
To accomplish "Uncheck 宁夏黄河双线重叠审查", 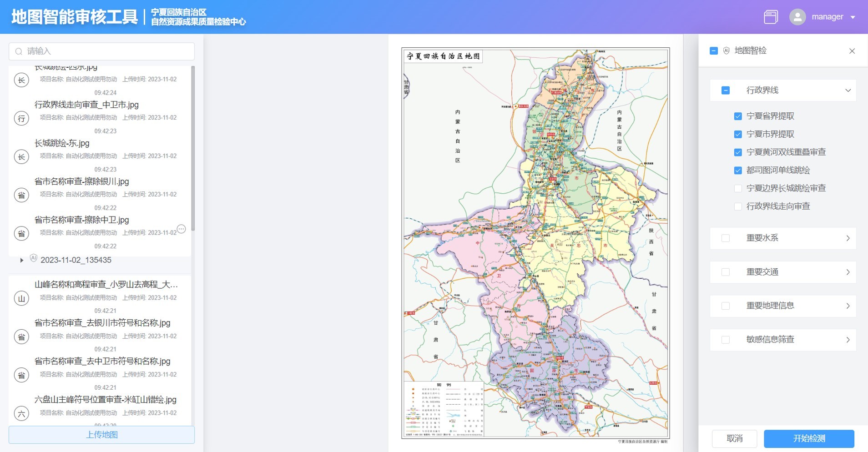I will pos(738,152).
